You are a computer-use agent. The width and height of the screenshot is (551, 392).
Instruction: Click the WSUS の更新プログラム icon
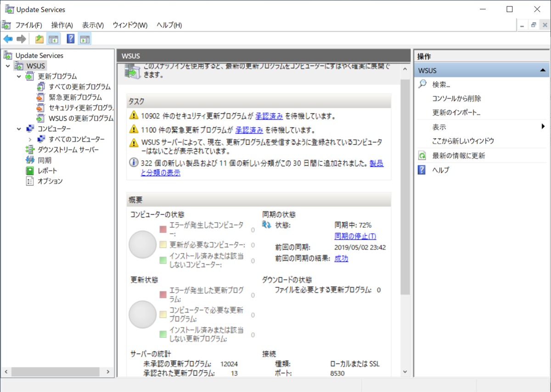[41, 118]
